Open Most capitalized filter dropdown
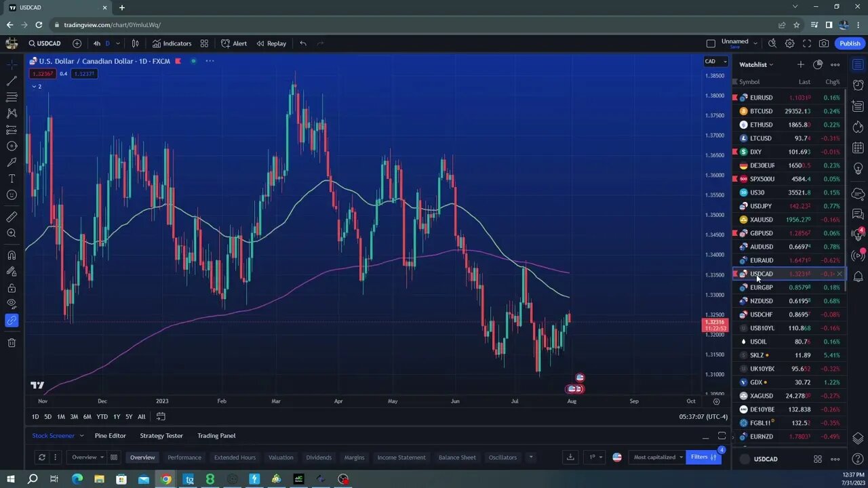The height and width of the screenshot is (488, 868). click(x=658, y=457)
